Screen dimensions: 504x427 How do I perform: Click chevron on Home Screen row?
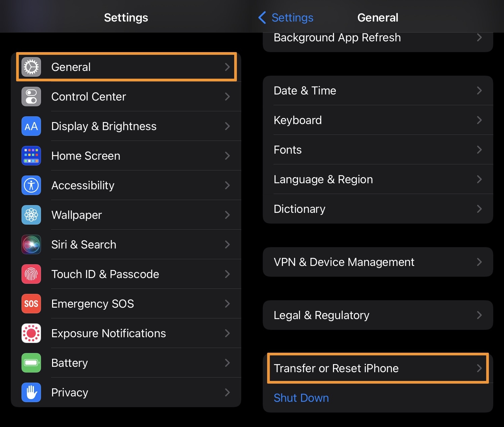pyautogui.click(x=227, y=156)
